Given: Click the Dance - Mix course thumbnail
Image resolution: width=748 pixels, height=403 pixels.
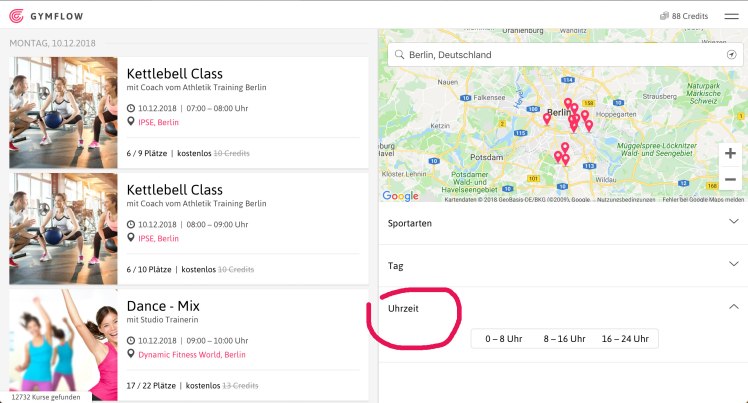Looking at the screenshot, I should pyautogui.click(x=63, y=344).
